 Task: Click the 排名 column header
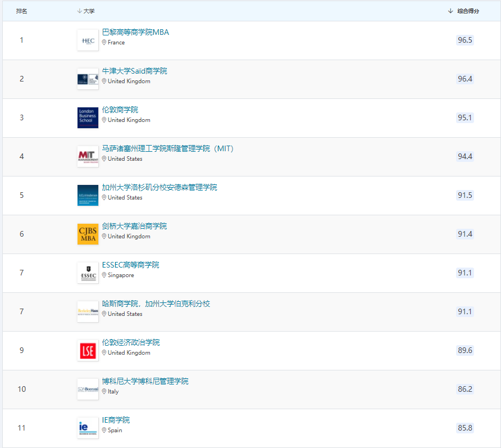click(x=21, y=11)
